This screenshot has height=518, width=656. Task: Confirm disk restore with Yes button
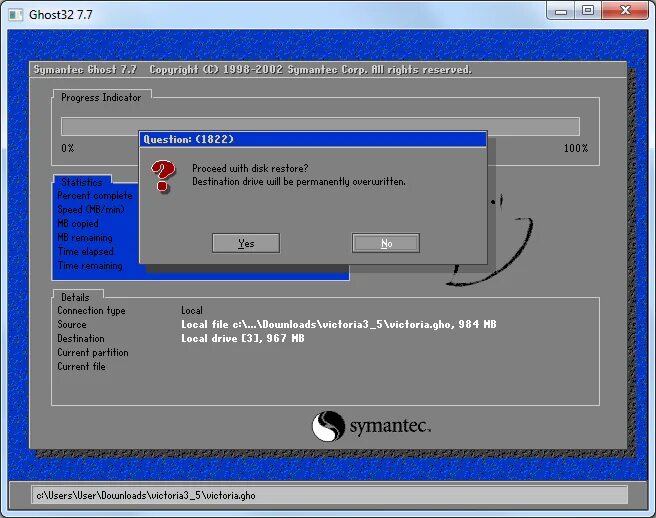click(246, 243)
